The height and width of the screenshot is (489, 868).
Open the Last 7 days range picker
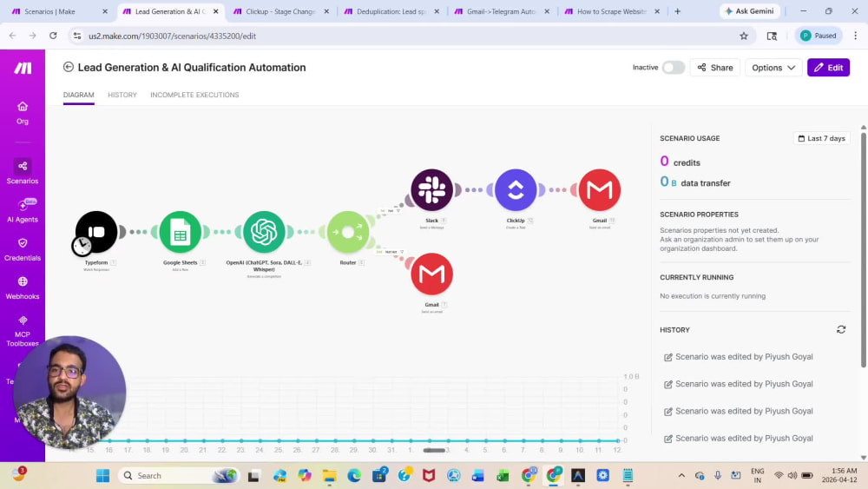821,138
